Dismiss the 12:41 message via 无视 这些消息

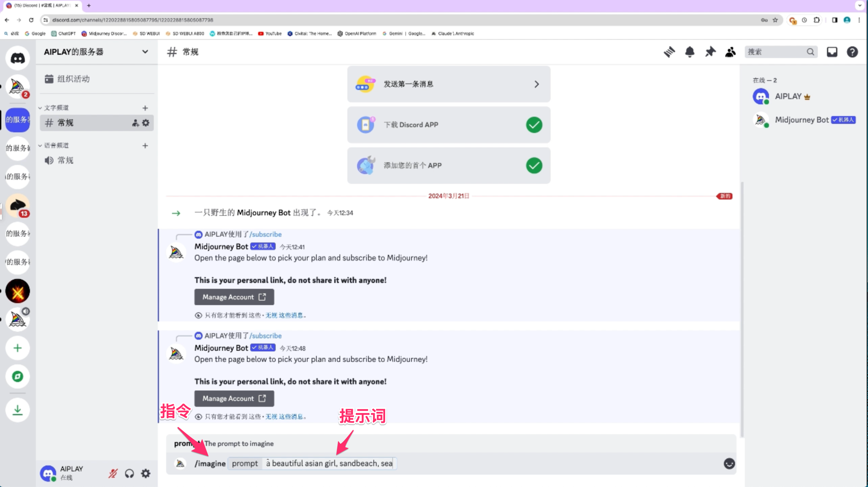(284, 316)
